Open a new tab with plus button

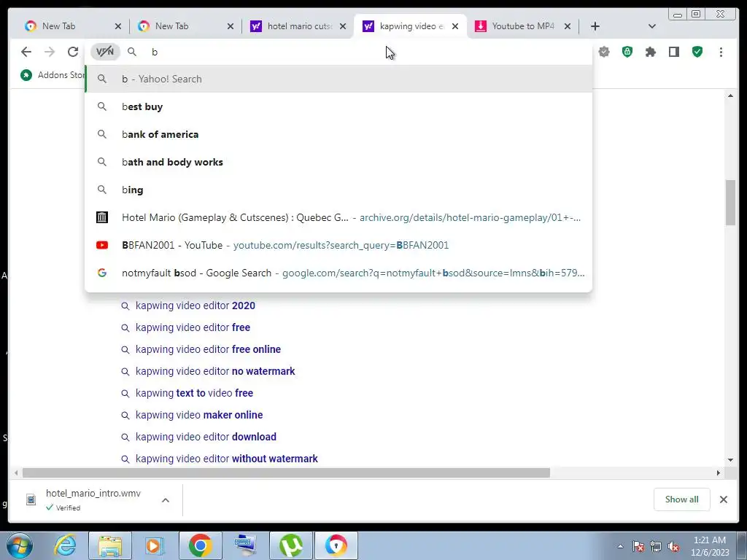595,26
